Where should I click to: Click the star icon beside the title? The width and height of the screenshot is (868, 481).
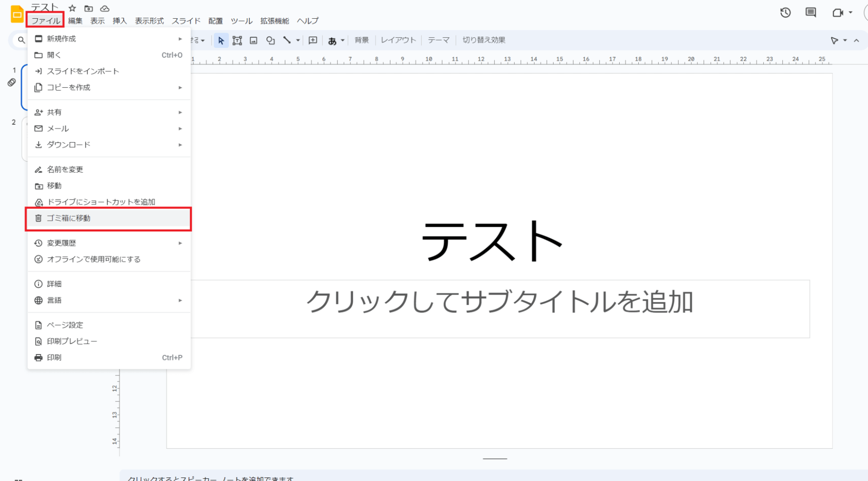coord(73,8)
